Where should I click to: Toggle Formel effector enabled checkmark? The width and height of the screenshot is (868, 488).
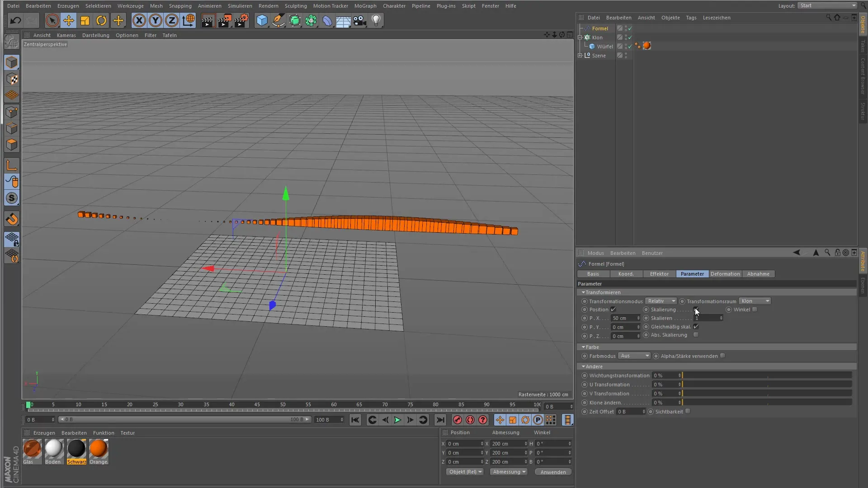[630, 28]
